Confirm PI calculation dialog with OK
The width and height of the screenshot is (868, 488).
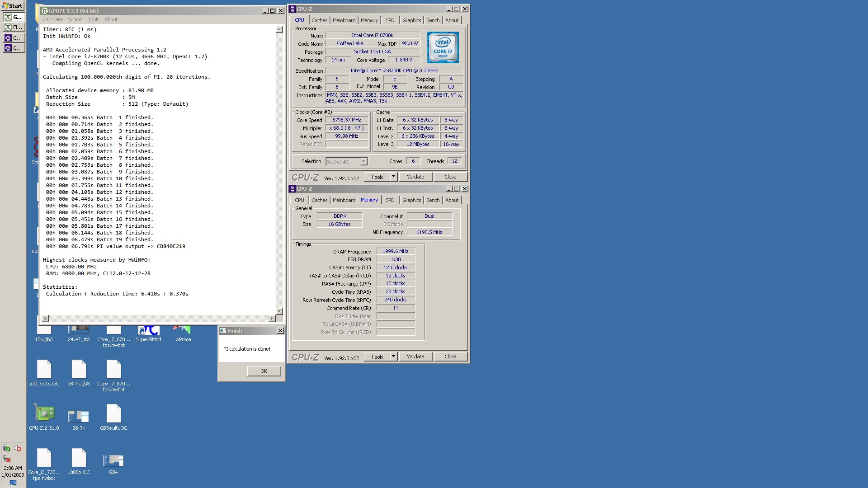pyautogui.click(x=264, y=371)
